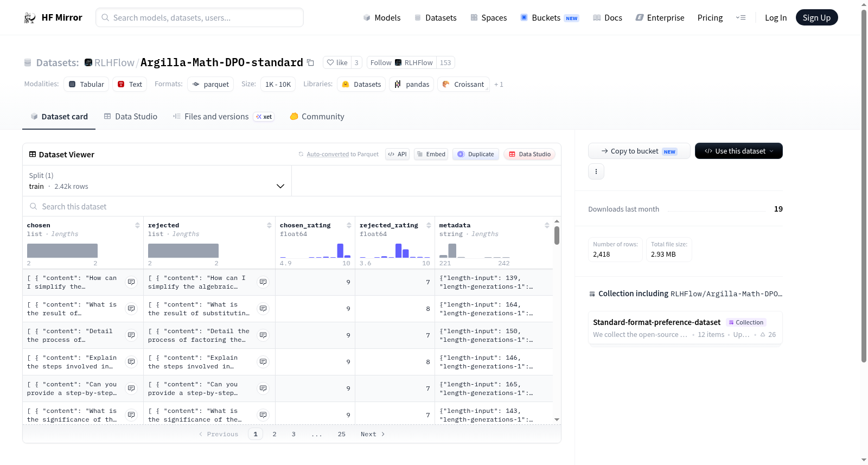The height and width of the screenshot is (465, 868).
Task: Open the Split train dropdown
Action: pyautogui.click(x=157, y=181)
